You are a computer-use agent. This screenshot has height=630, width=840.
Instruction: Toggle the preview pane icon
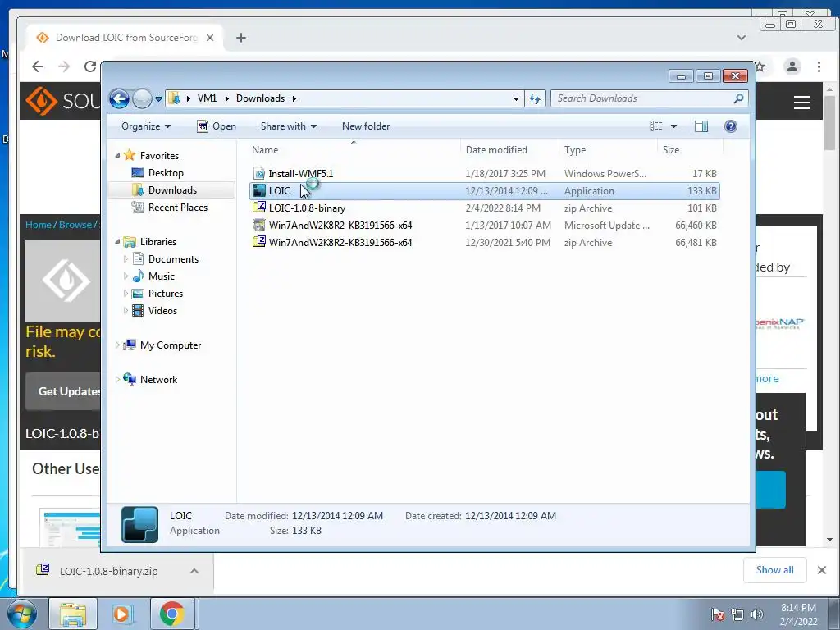point(701,126)
